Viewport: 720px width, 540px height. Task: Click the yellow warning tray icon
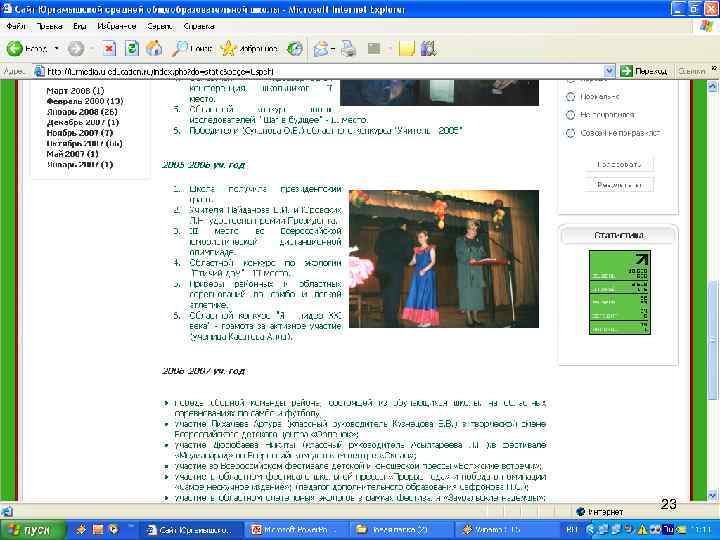(642, 530)
